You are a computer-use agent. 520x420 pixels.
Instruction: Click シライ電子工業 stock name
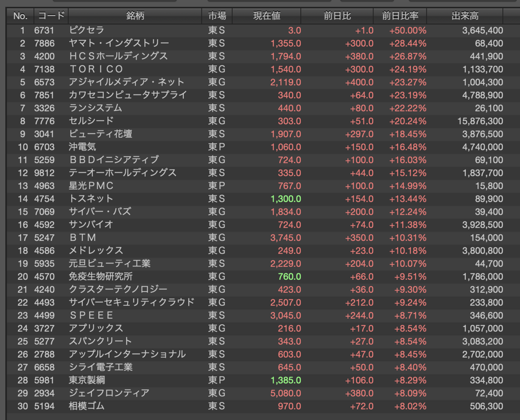(101, 367)
